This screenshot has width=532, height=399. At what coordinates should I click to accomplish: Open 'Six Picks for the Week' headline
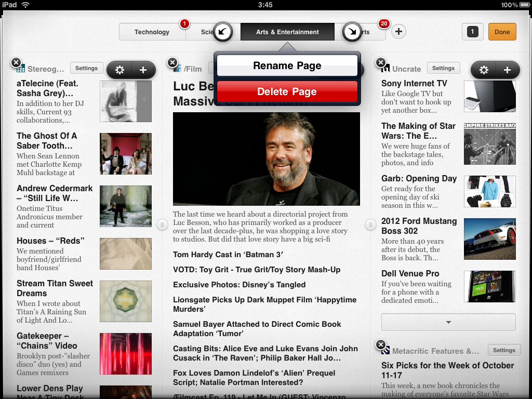447,370
